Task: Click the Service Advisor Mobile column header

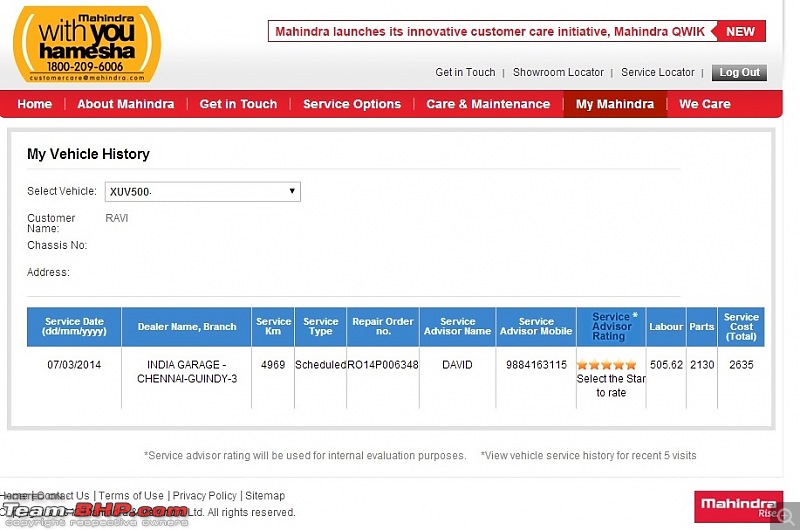Action: click(536, 327)
